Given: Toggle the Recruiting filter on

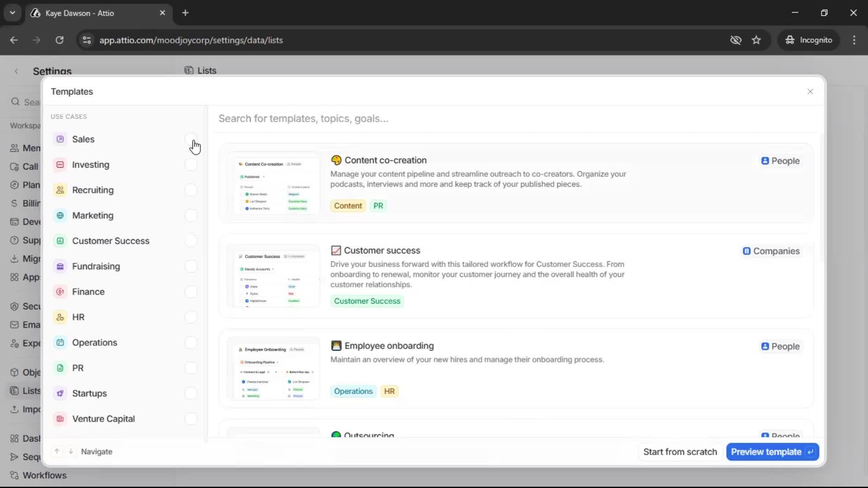Looking at the screenshot, I should pos(190,190).
